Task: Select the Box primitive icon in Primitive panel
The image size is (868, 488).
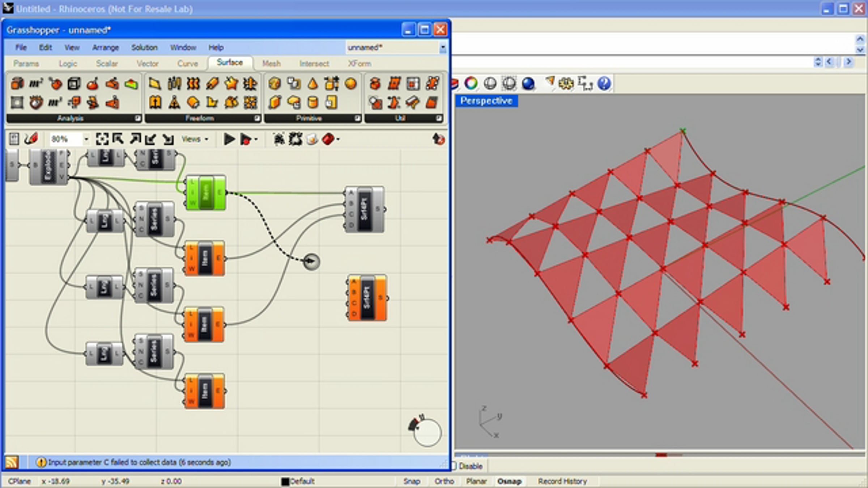Action: [x=275, y=103]
